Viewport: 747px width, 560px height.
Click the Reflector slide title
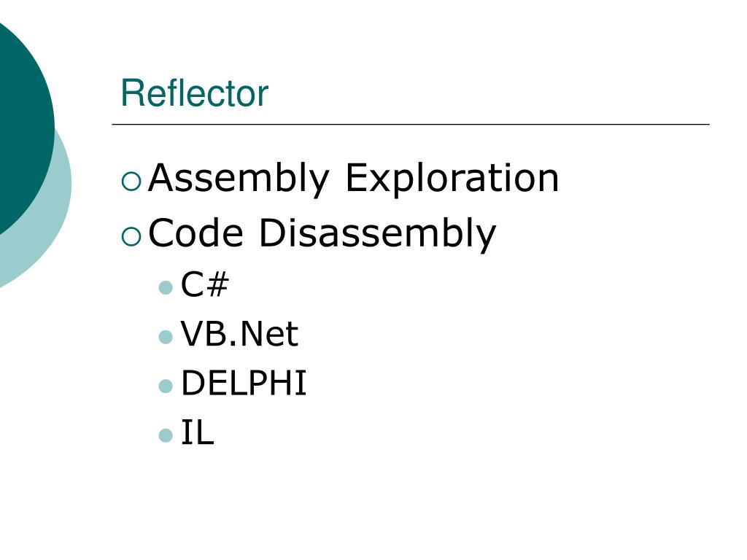point(195,93)
